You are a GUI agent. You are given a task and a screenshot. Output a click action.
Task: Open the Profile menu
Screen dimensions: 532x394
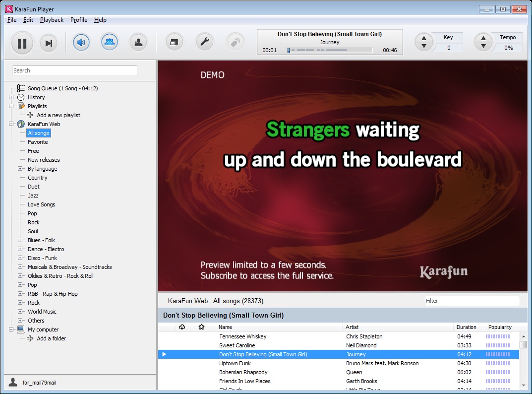[79, 20]
